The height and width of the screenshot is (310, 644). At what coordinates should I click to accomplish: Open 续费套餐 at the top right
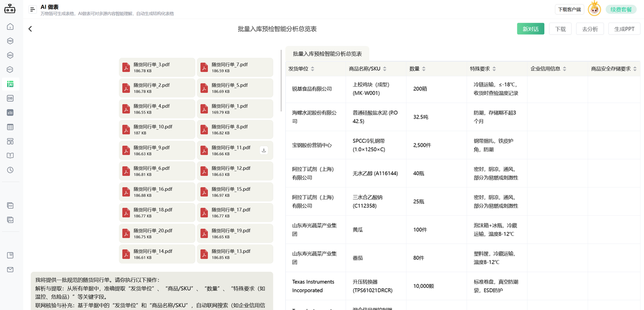(620, 9)
